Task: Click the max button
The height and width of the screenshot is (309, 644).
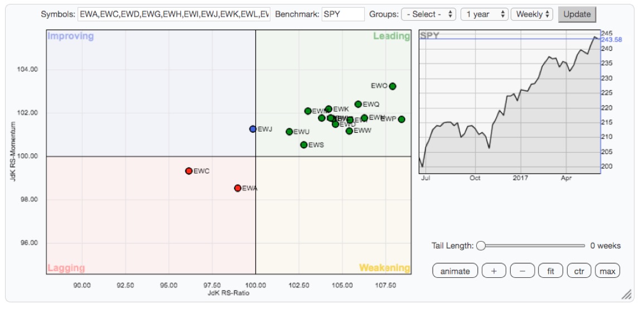Action: [x=607, y=271]
